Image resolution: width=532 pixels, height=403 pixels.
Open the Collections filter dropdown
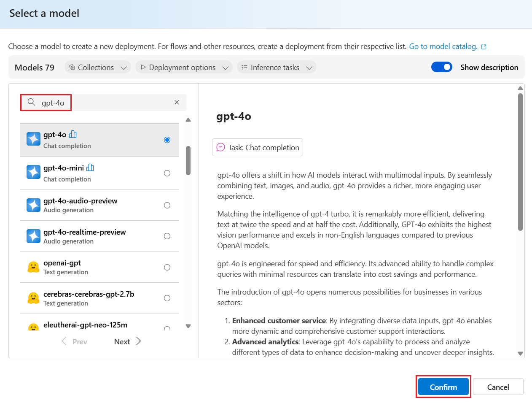(97, 67)
